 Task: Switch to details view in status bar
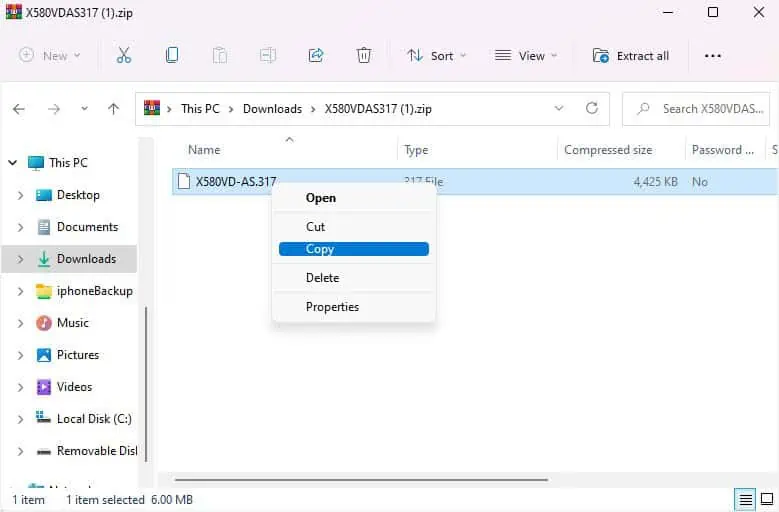(745, 499)
